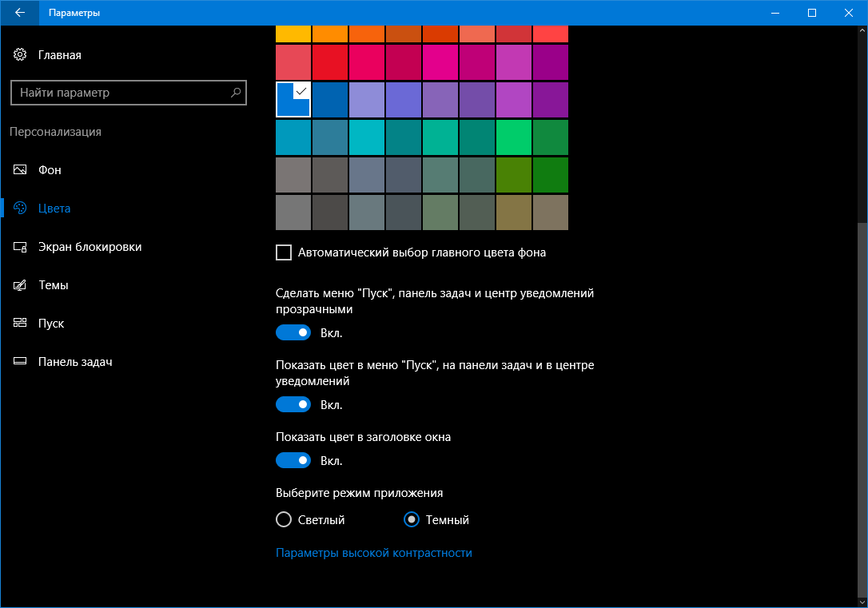
Task: Click the Пуск tiles icon
Action: pos(20,324)
